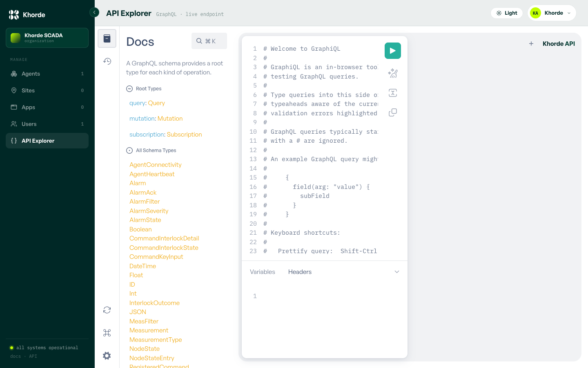This screenshot has width=588, height=368.
Task: Open the DateTime scalar type
Action: click(143, 266)
